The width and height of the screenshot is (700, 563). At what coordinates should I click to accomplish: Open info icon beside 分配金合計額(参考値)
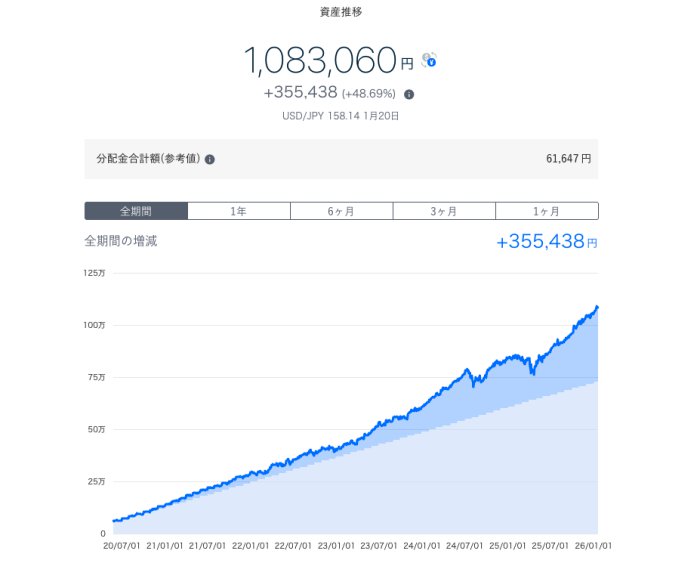210,159
